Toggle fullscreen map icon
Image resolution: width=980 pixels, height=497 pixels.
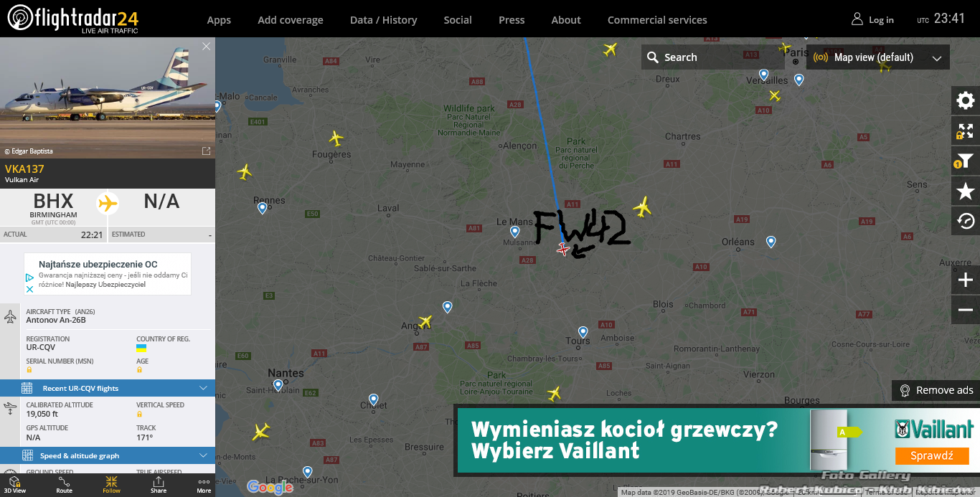pyautogui.click(x=966, y=131)
